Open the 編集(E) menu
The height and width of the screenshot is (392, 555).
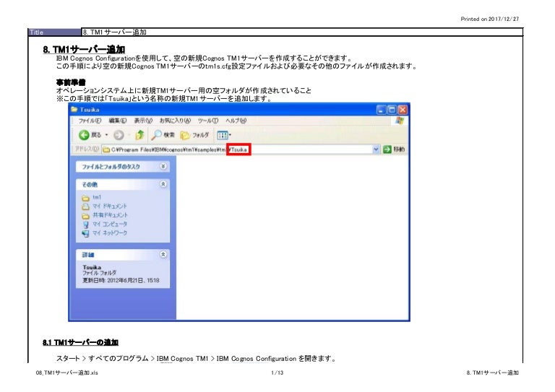coord(119,121)
